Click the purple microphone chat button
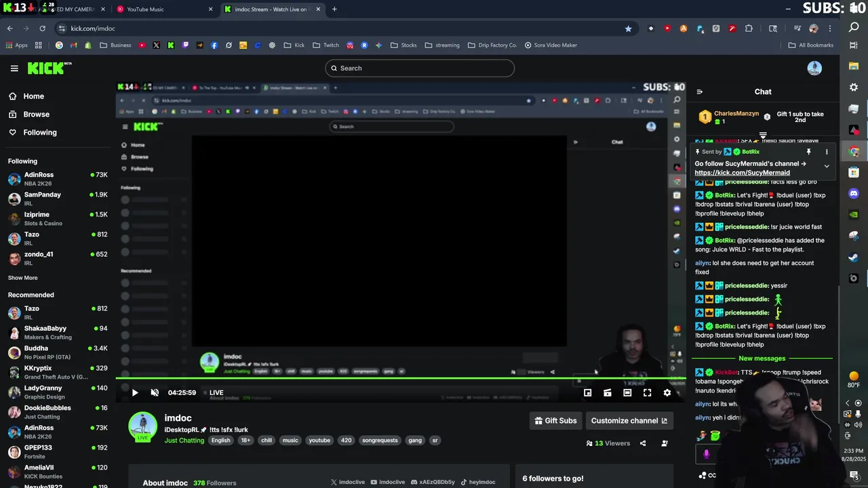868x488 pixels. [x=706, y=454]
